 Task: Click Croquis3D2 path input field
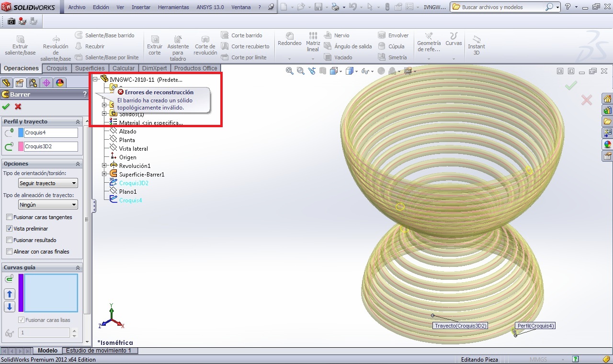(x=51, y=146)
